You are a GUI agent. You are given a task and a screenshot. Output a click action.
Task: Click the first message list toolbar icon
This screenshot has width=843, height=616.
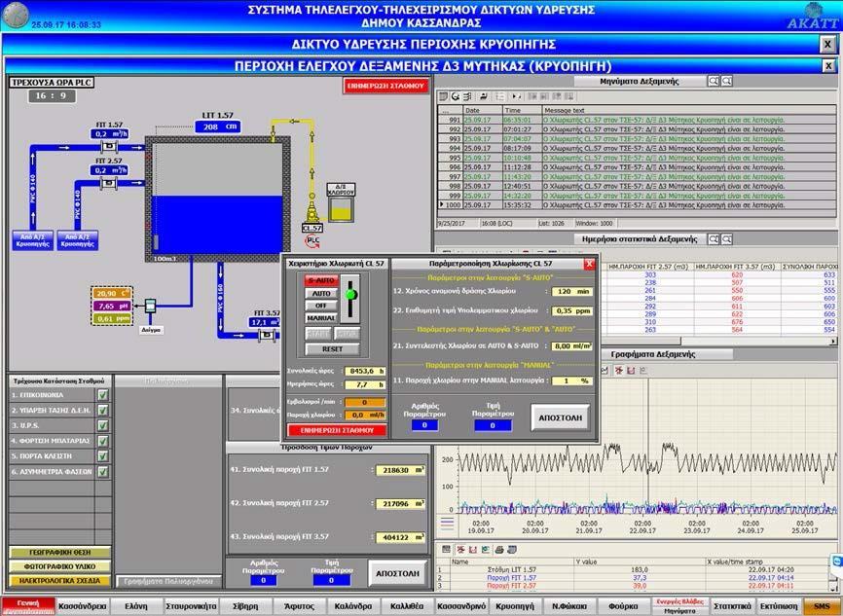(443, 96)
